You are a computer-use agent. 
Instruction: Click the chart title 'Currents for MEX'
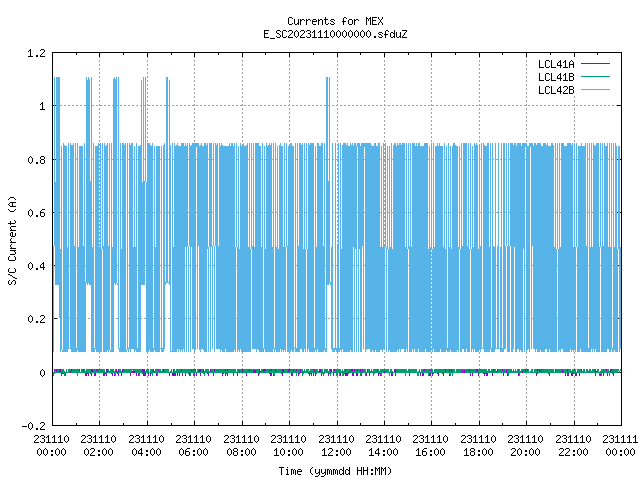(335, 21)
